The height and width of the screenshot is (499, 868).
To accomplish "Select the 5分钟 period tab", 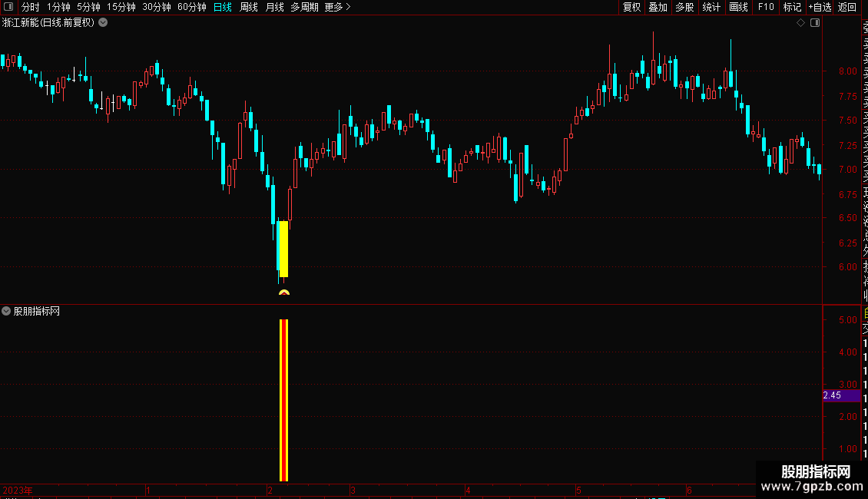I will [88, 7].
